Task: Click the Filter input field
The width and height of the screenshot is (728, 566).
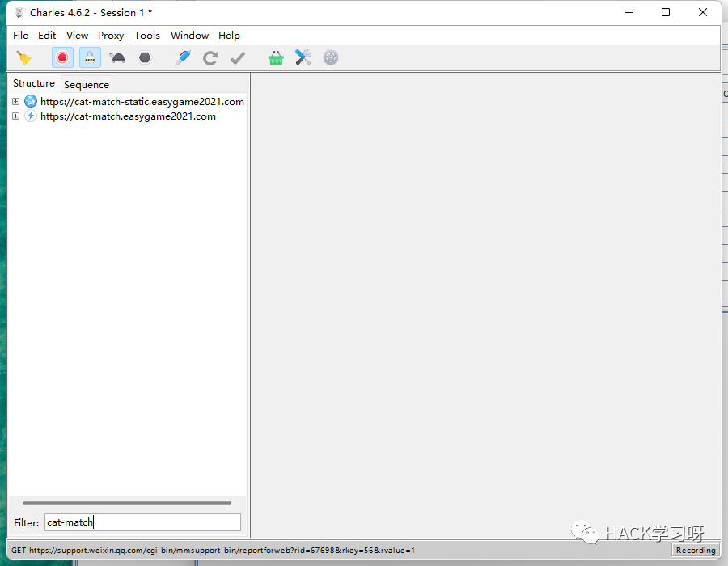Action: (x=142, y=522)
